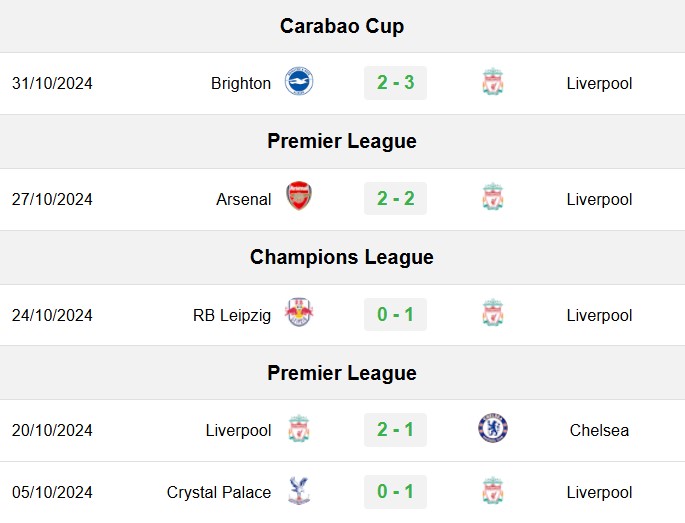Click the Chelsea club crest
This screenshot has height=523, width=685.
[493, 428]
